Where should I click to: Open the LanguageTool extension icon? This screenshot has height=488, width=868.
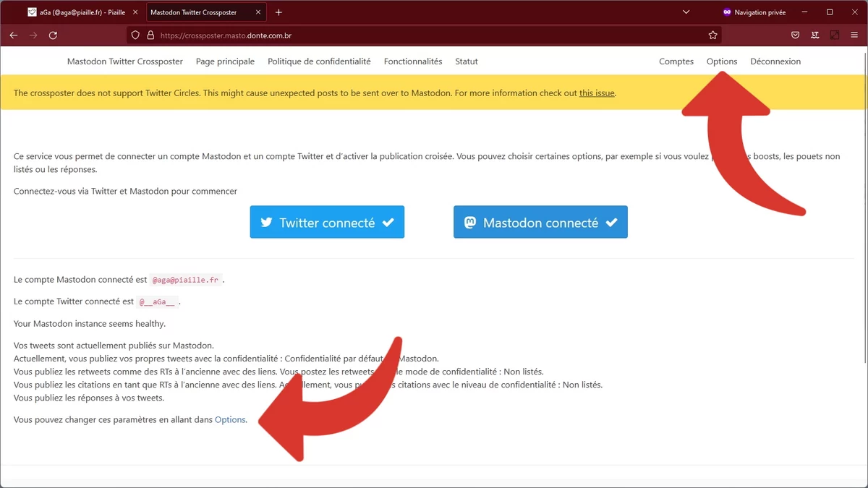click(815, 35)
